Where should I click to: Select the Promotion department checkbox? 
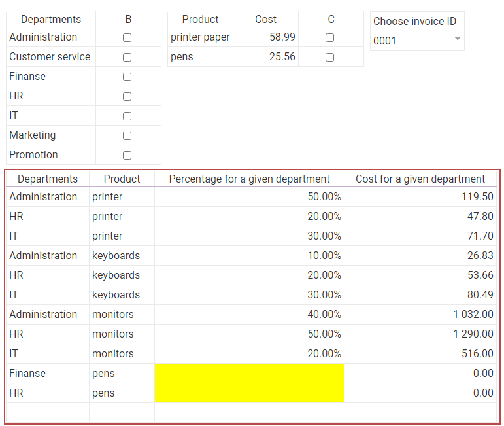coord(127,155)
